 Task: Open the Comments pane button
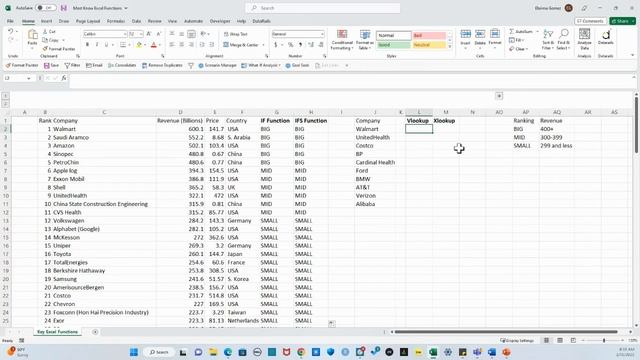point(590,21)
